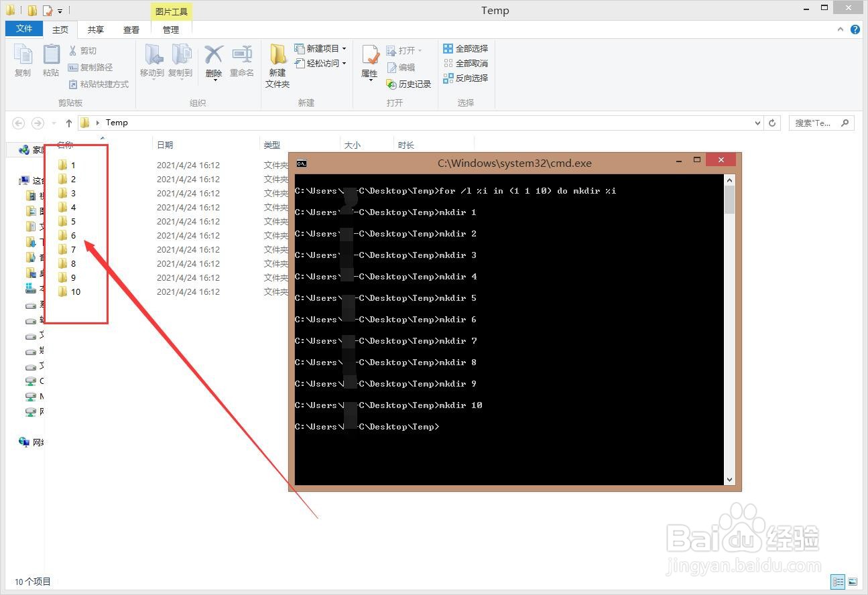The image size is (868, 595).
Task: Click Edit (编辑) in the Open group
Action: click(x=401, y=68)
